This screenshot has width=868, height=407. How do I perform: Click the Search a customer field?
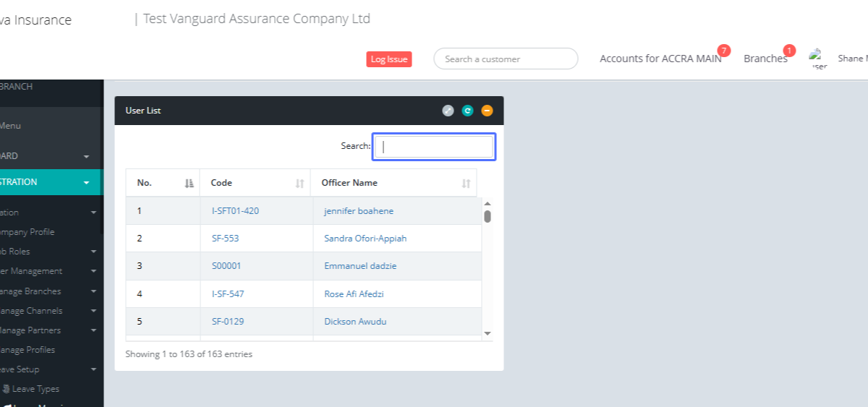(506, 59)
